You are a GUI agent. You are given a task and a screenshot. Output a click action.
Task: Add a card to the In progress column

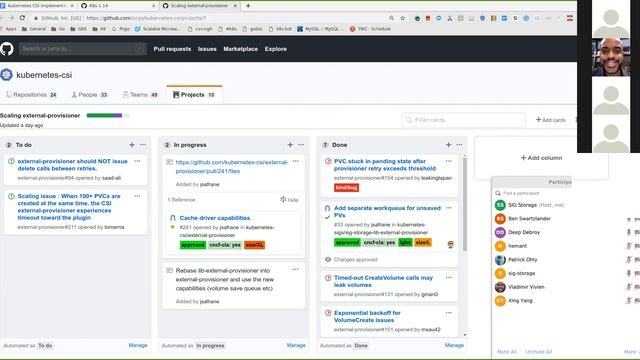coord(290,145)
